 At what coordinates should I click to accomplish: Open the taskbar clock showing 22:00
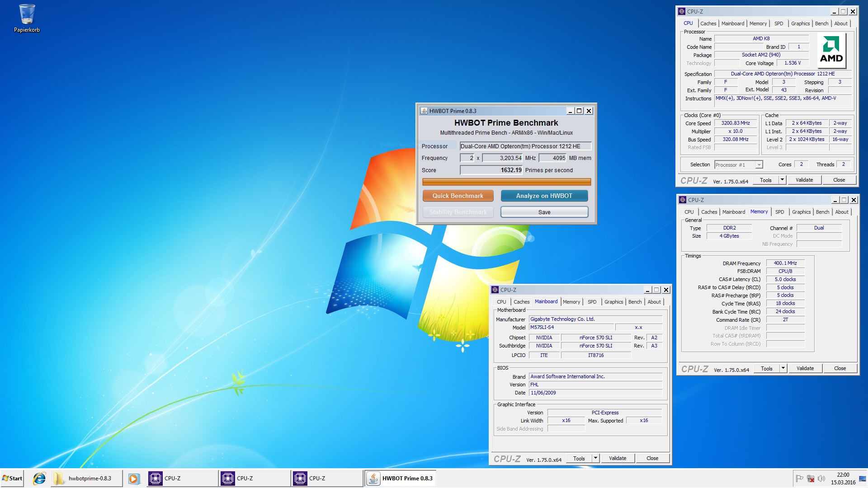click(843, 479)
